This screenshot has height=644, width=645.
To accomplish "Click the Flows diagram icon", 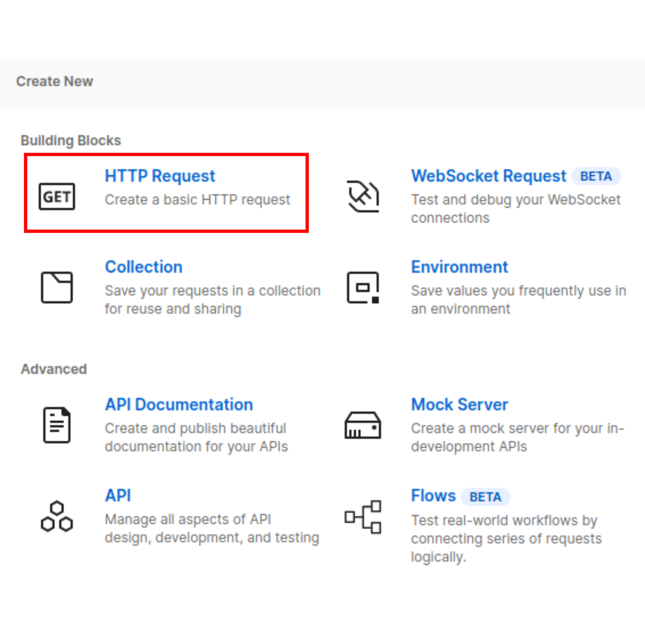I will click(x=362, y=517).
